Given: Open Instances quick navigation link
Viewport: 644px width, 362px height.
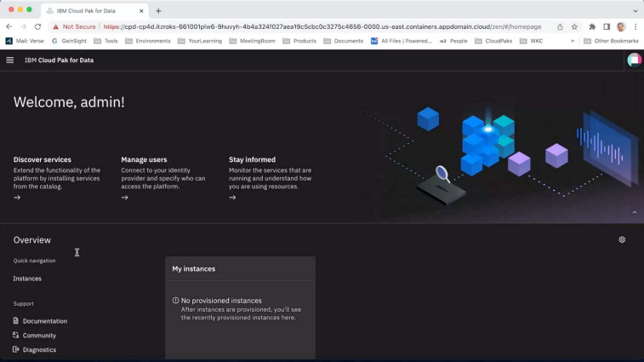Looking at the screenshot, I should pyautogui.click(x=27, y=279).
